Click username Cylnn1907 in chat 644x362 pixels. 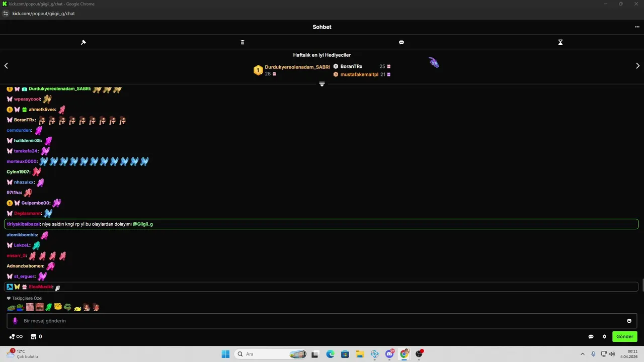point(18,172)
